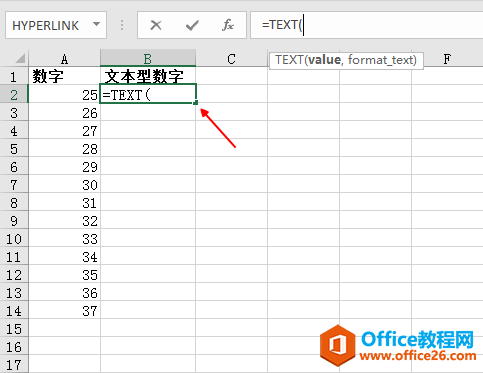Select row 16 header
Viewport: 483px width, 373px height.
point(14,346)
